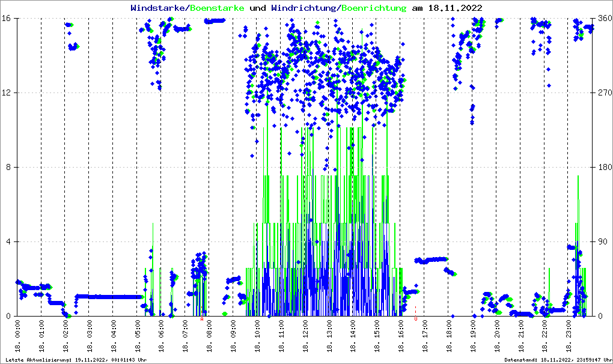613x364 pixels.
Task: Click the '18. 05:00' time label
Action: click(137, 336)
